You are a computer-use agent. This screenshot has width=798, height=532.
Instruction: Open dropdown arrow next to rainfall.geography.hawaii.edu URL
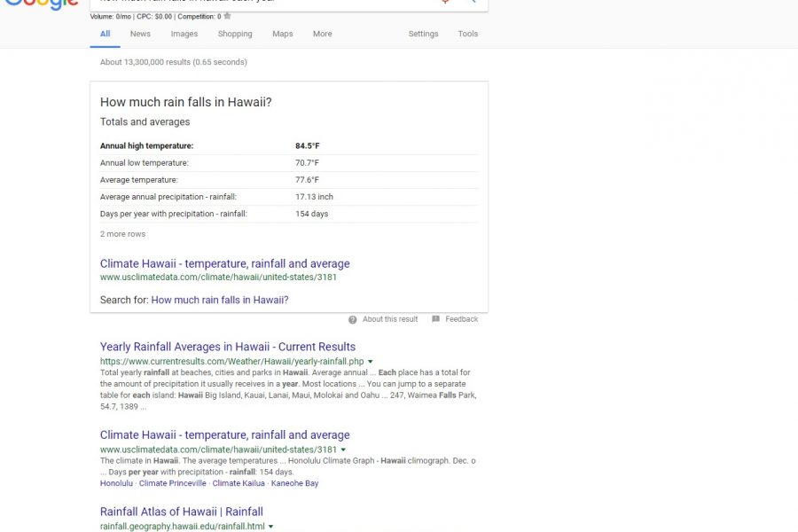click(271, 527)
